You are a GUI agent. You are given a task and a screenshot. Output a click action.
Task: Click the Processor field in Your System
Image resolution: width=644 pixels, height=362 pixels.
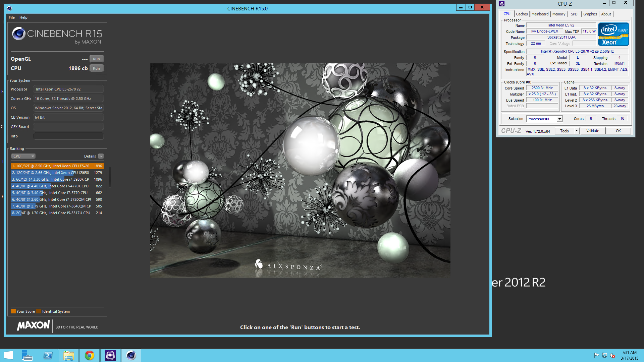[68, 89]
